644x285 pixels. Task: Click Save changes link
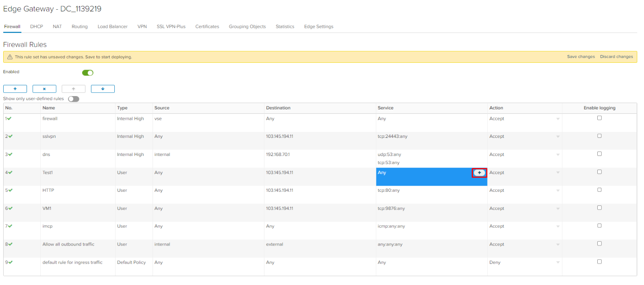pyautogui.click(x=581, y=57)
